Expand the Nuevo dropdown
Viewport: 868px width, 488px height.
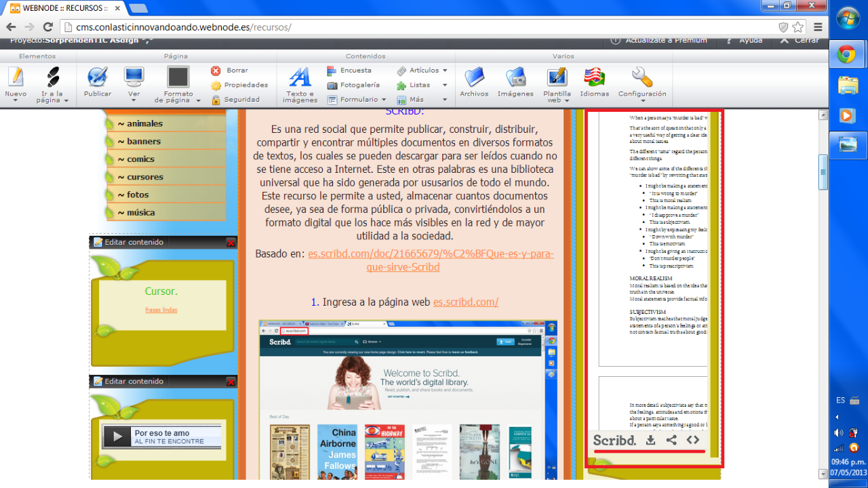(16, 100)
